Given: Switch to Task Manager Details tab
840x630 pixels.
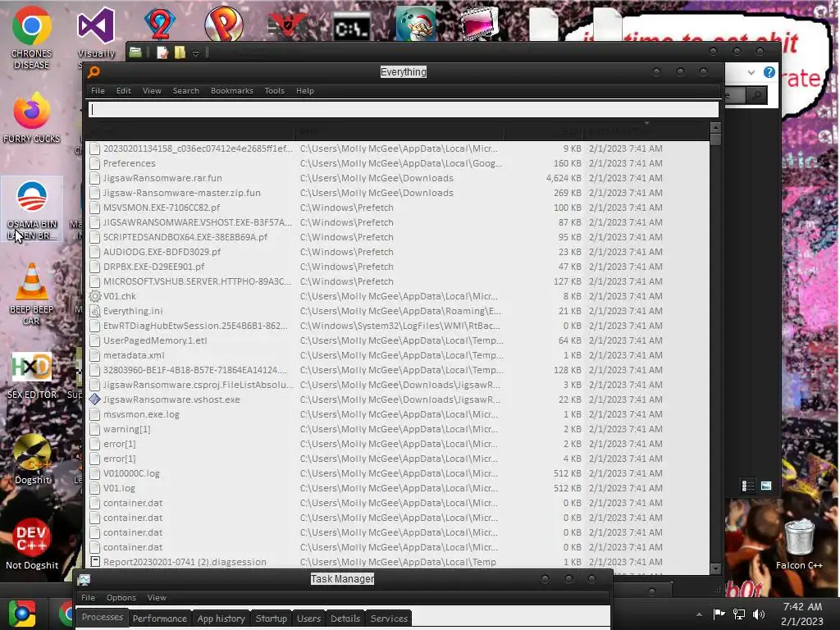Looking at the screenshot, I should [x=345, y=619].
